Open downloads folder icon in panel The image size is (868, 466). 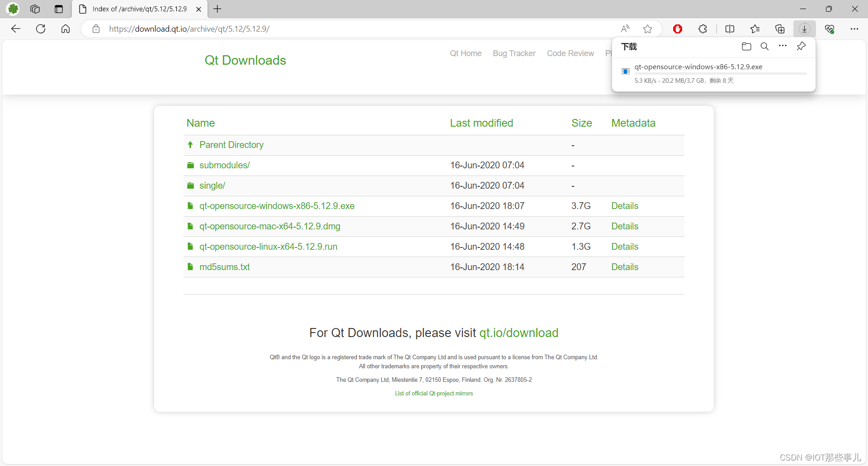point(746,46)
